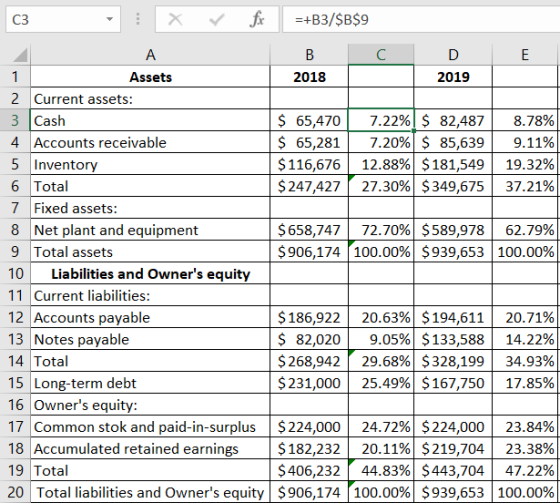
Task: Select the Fixed assets: label cell
Action: [x=150, y=208]
